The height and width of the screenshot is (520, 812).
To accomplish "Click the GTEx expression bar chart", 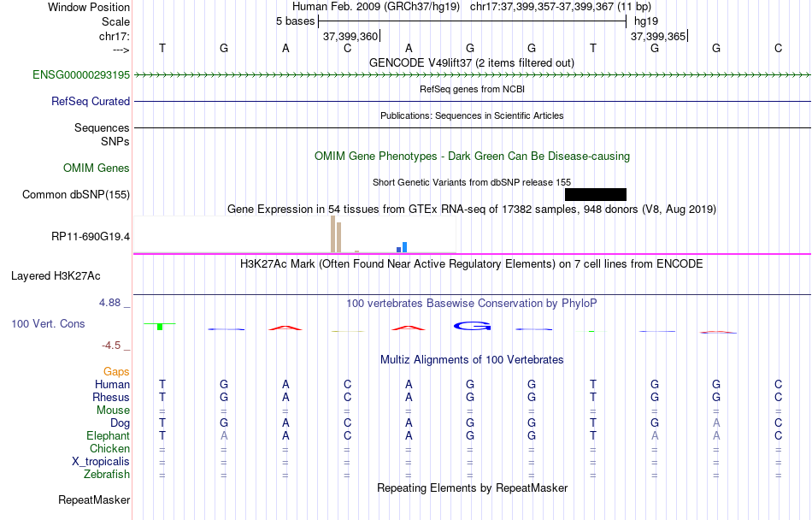I will tap(295, 234).
